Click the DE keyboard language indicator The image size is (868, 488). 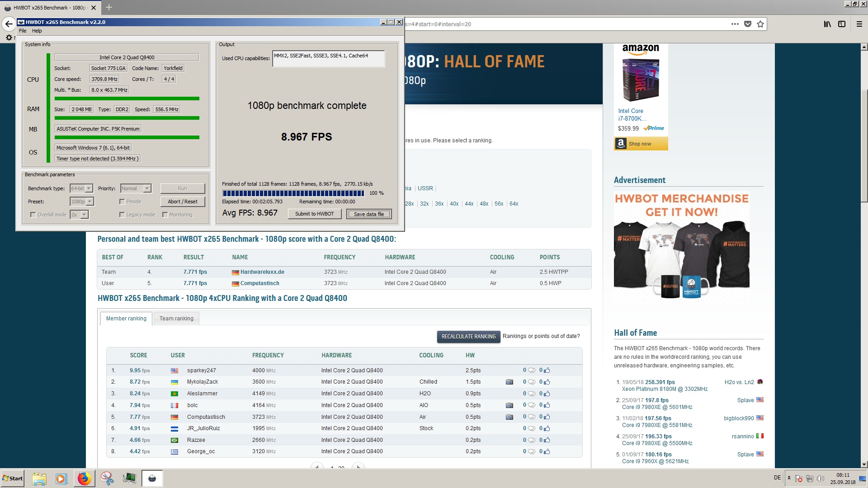coord(777,478)
